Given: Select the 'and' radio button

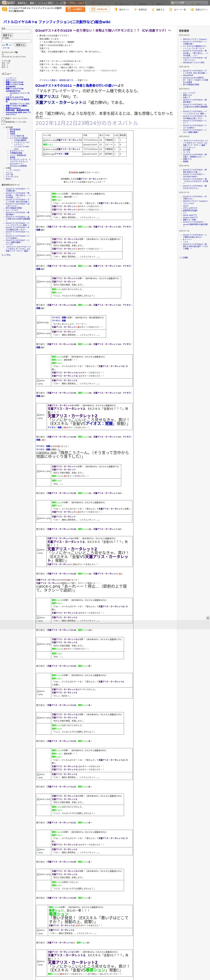Looking at the screenshot, I should tap(7, 45).
